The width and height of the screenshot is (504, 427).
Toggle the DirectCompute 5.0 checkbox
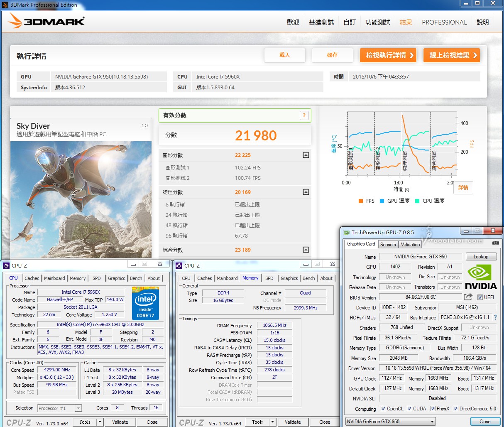pos(455,409)
